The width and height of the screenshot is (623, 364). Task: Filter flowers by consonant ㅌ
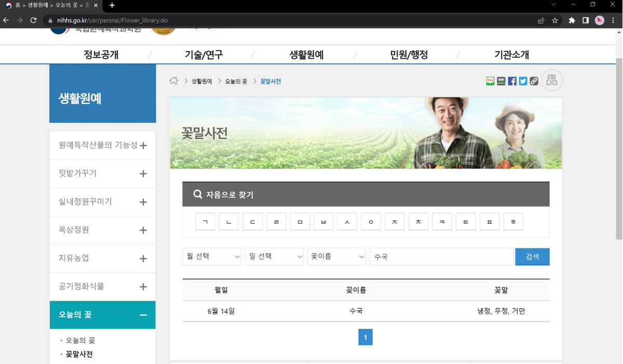coord(466,222)
